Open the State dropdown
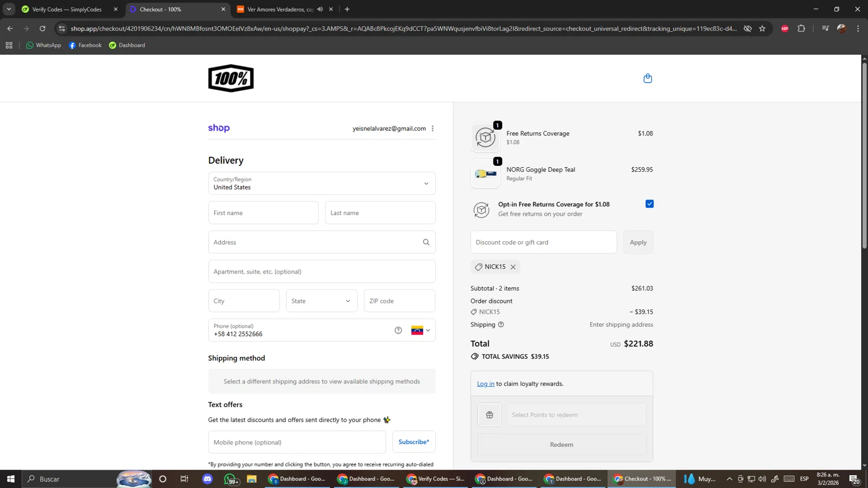 point(322,301)
